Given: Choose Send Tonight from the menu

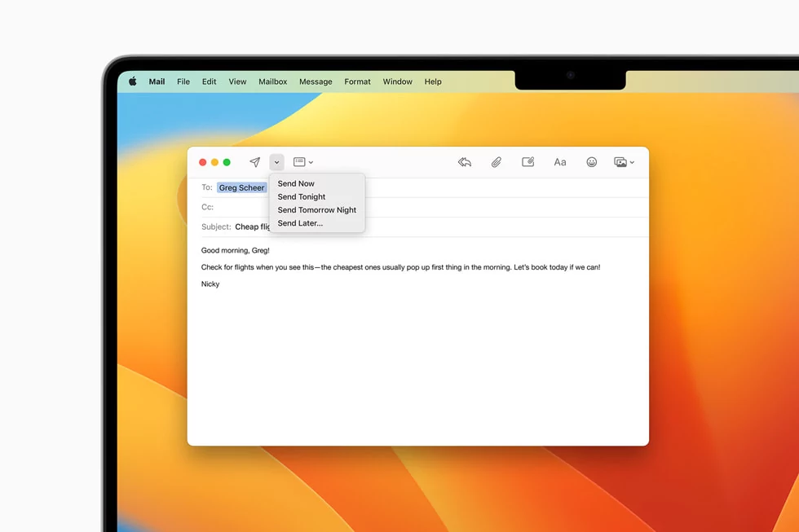Looking at the screenshot, I should point(317,196).
